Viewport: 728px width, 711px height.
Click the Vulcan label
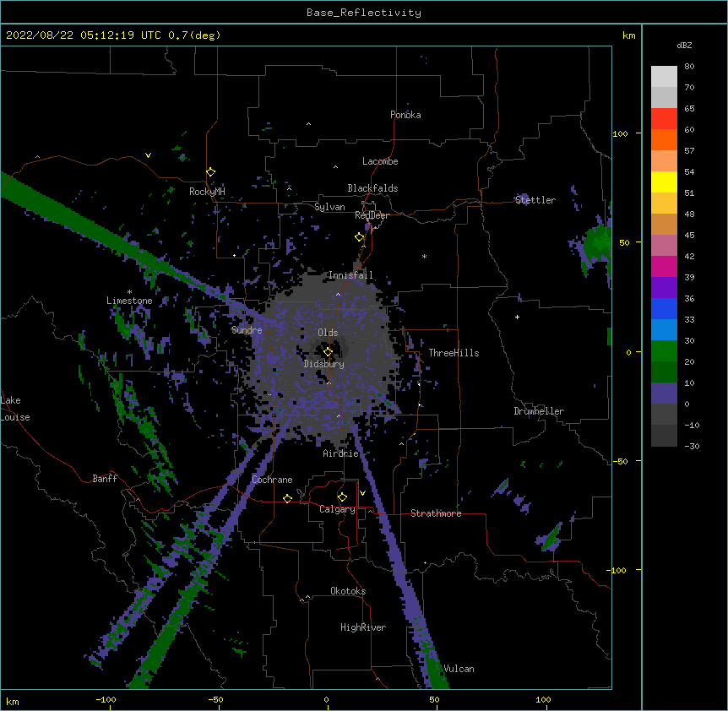pos(459,669)
